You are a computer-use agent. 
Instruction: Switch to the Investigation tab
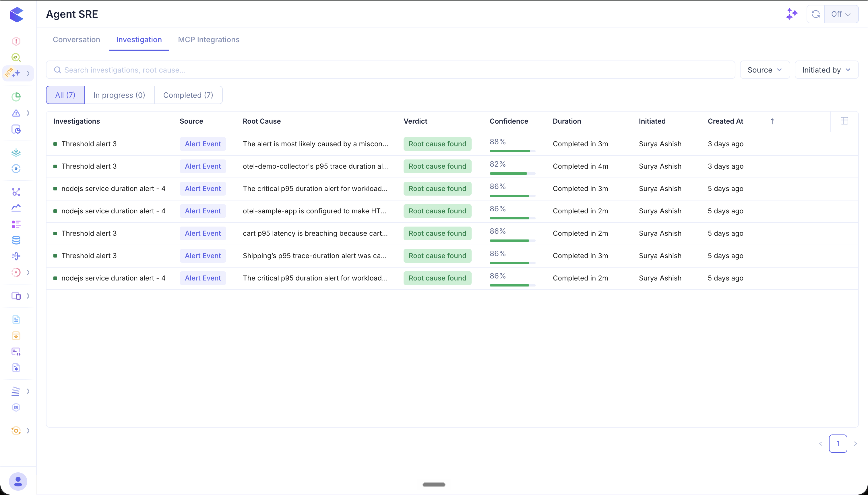139,40
